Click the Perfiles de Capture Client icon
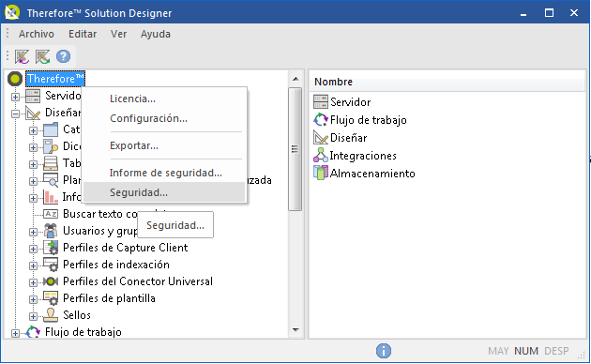Screen dimensions: 591x364 tap(51, 248)
